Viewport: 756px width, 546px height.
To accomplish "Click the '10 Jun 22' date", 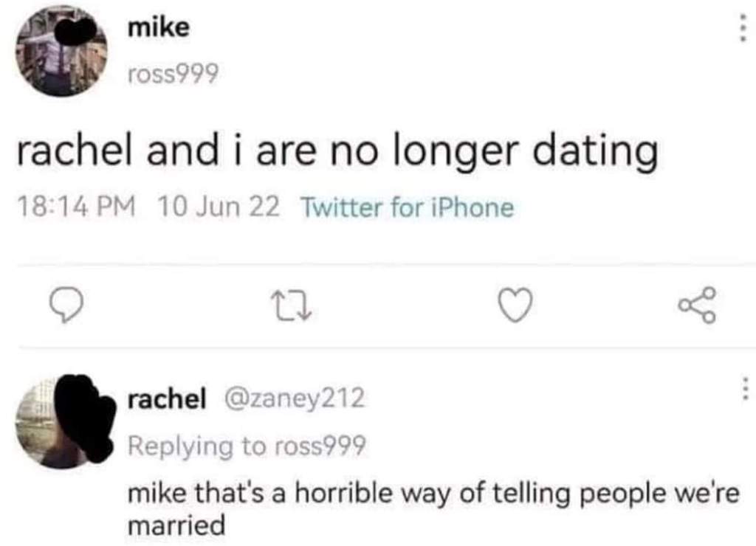I will tap(219, 208).
